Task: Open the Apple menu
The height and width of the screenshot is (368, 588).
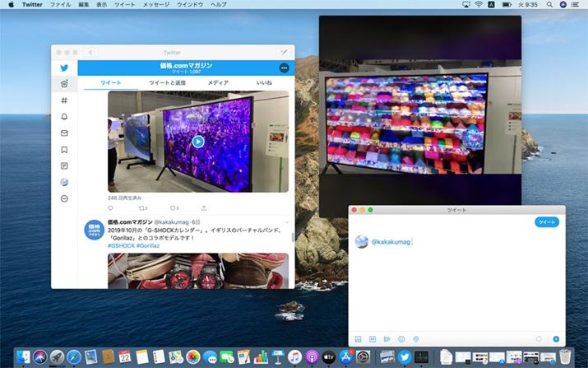Action: [x=11, y=4]
